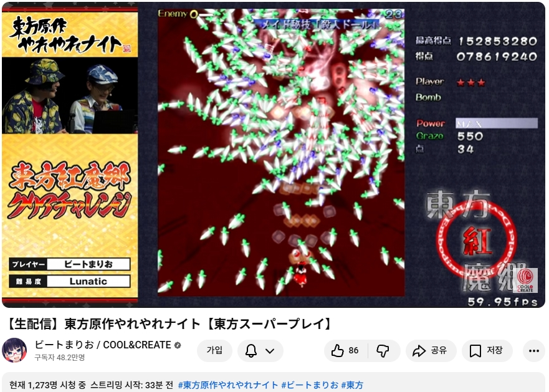Click the 공유 share button
The height and width of the screenshot is (392, 549).
tap(431, 351)
